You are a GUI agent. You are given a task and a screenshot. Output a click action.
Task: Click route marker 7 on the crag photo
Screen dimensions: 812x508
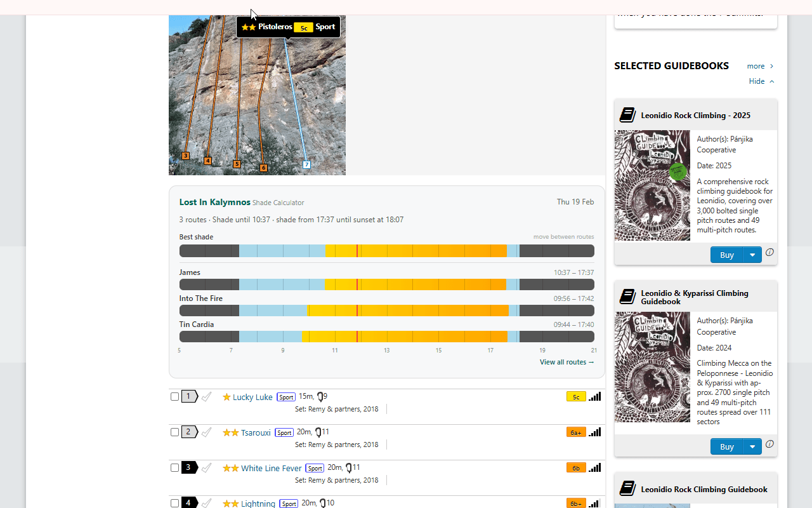306,164
